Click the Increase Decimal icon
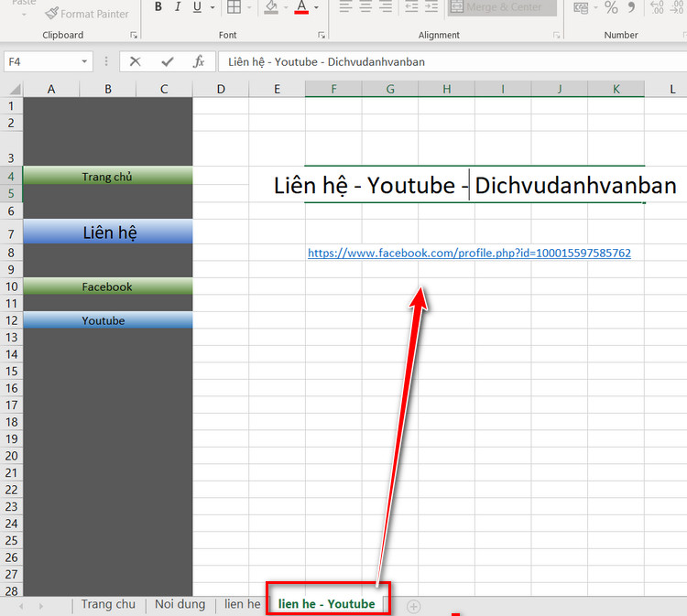The height and width of the screenshot is (616, 687). [657, 7]
